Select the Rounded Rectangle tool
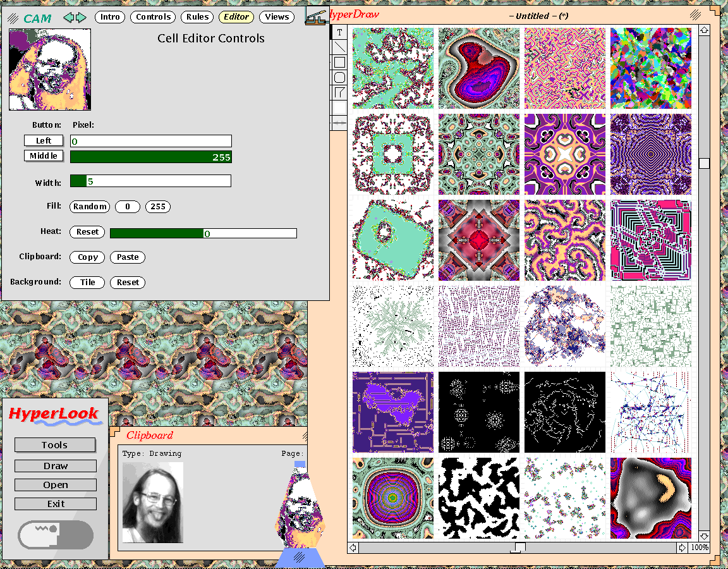Image resolution: width=728 pixels, height=569 pixels. tap(339, 78)
